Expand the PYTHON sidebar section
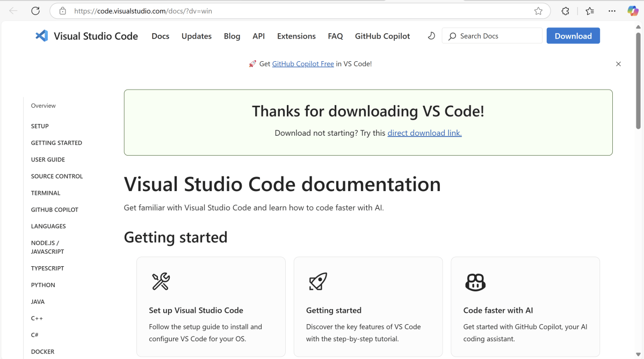The image size is (644, 359). point(43,285)
